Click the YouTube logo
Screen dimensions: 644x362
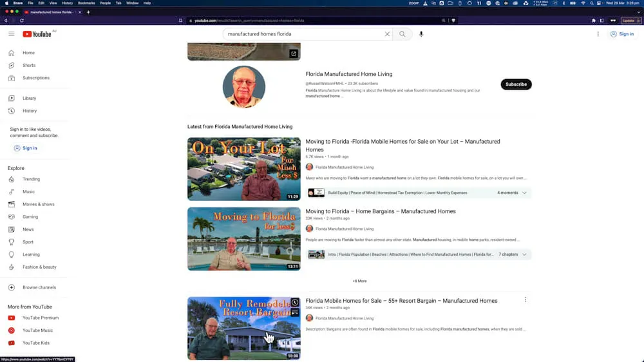click(37, 34)
